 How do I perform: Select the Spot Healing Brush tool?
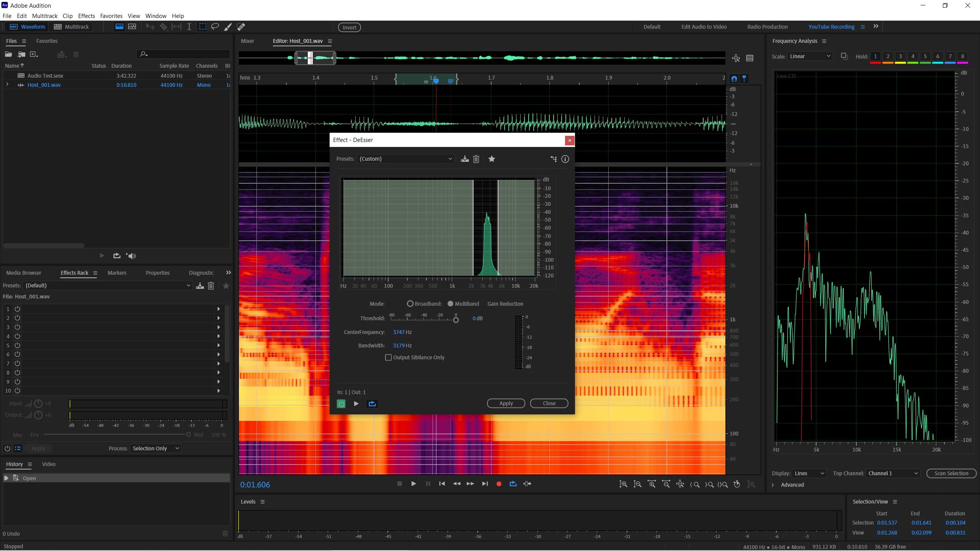tap(241, 27)
